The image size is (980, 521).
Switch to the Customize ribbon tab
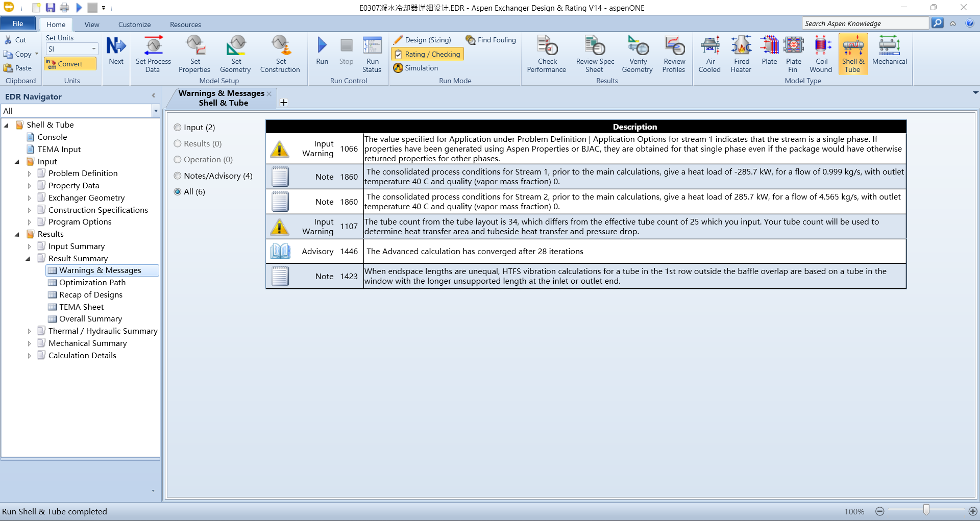pos(134,24)
